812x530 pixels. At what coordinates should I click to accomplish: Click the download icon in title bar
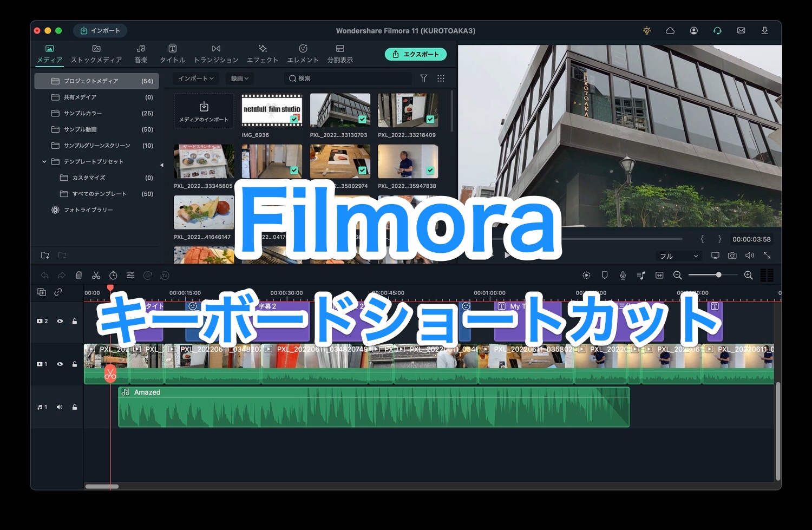pyautogui.click(x=765, y=31)
